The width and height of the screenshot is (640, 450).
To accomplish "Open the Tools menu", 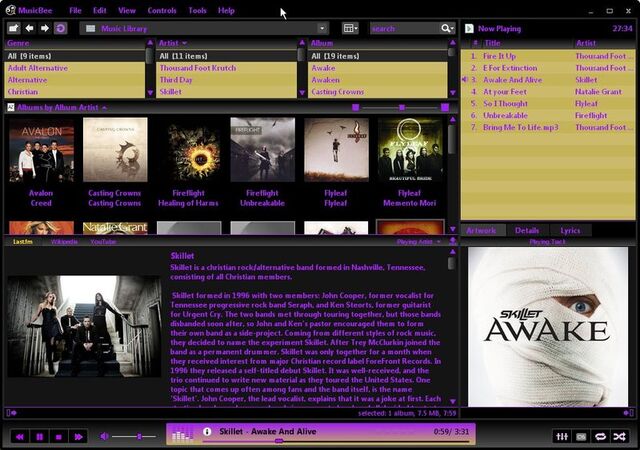I will coord(197,11).
